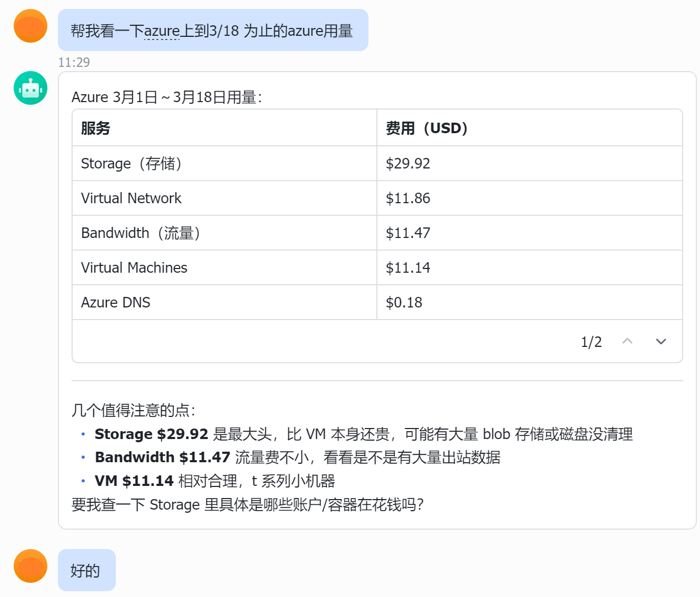Go to previous table page with up chevron
The width and height of the screenshot is (700, 597).
pos(627,342)
